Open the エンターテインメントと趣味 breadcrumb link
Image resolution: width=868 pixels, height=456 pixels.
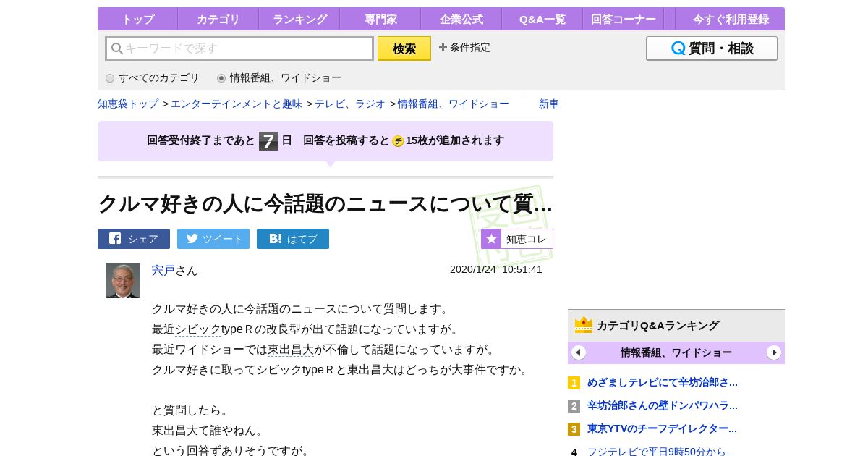click(x=237, y=104)
